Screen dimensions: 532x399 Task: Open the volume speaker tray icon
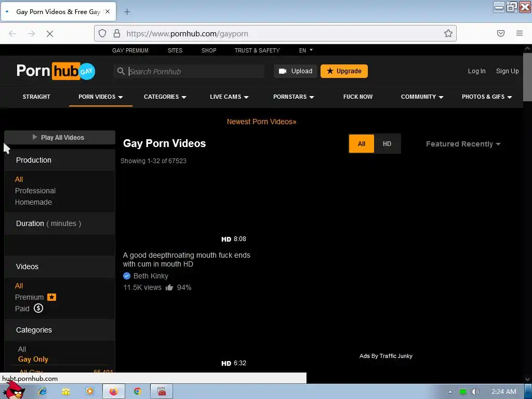coord(475,392)
